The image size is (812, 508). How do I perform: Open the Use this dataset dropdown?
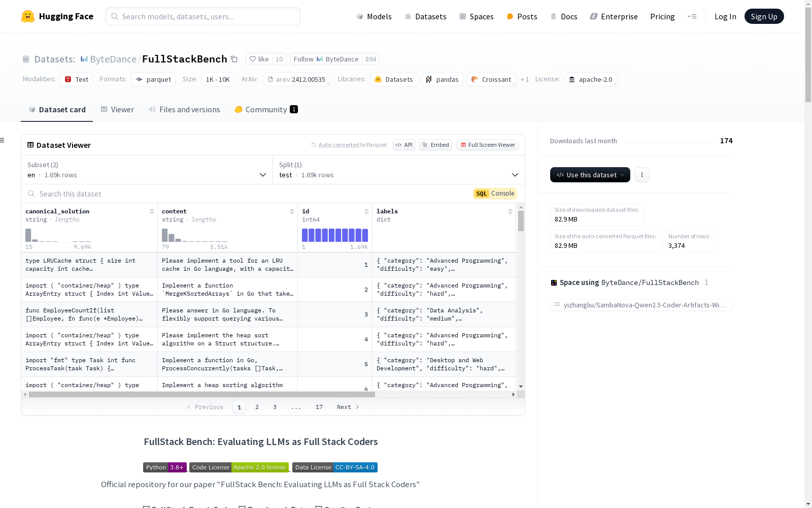coord(590,175)
